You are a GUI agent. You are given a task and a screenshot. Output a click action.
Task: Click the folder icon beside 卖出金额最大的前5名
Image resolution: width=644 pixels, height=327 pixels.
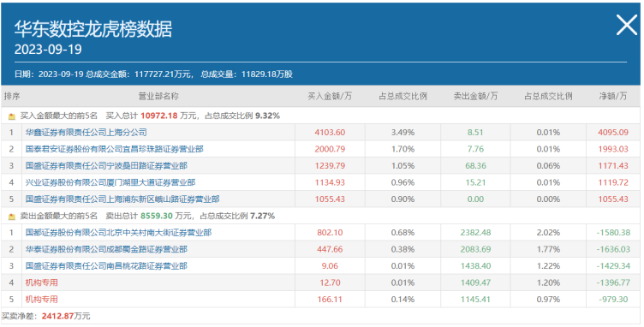point(11,217)
